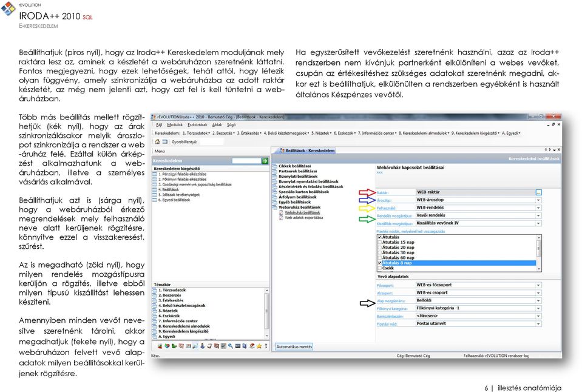Click the green arrow go button
582x392 pixels.
(x=265, y=161)
